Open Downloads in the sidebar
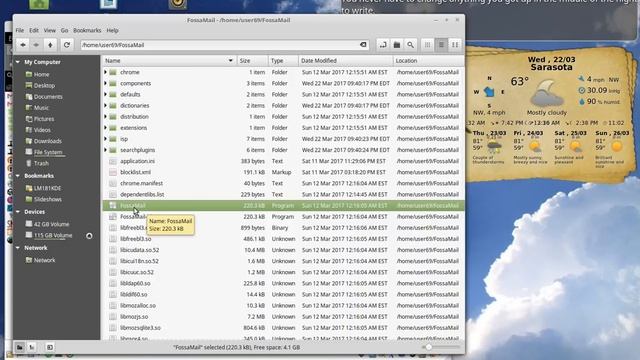640x360 pixels. (x=48, y=141)
